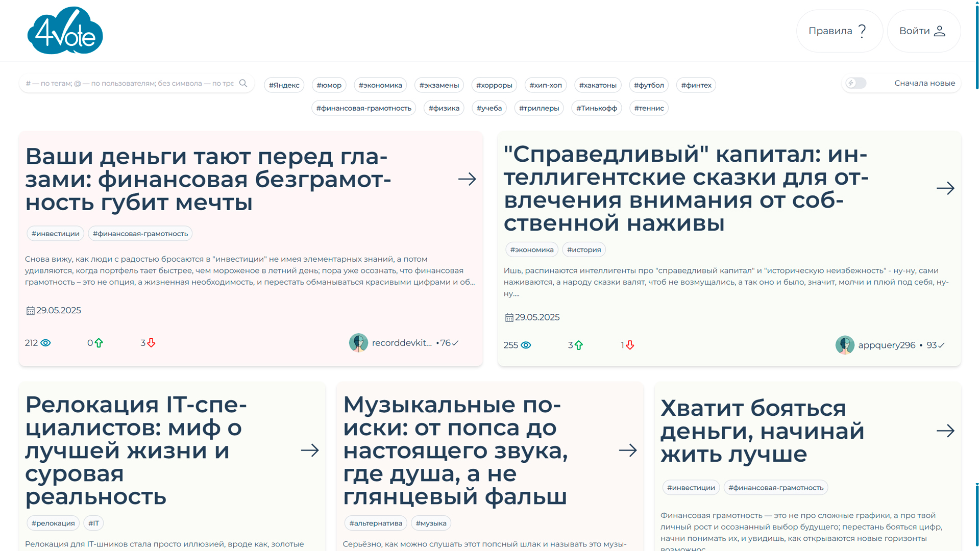Image resolution: width=980 pixels, height=551 pixels.
Task: Click recorddevkit author avatar
Action: click(358, 343)
